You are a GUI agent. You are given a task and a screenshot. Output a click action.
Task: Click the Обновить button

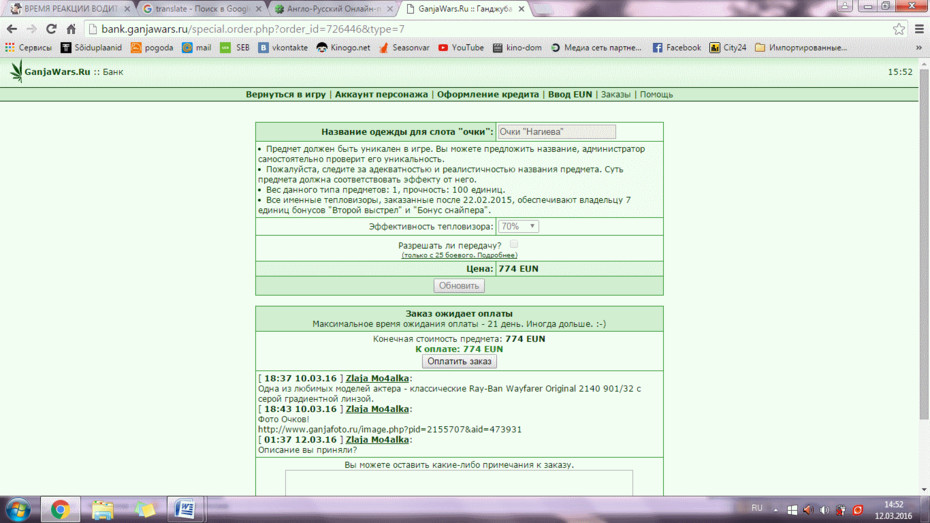pyautogui.click(x=459, y=286)
